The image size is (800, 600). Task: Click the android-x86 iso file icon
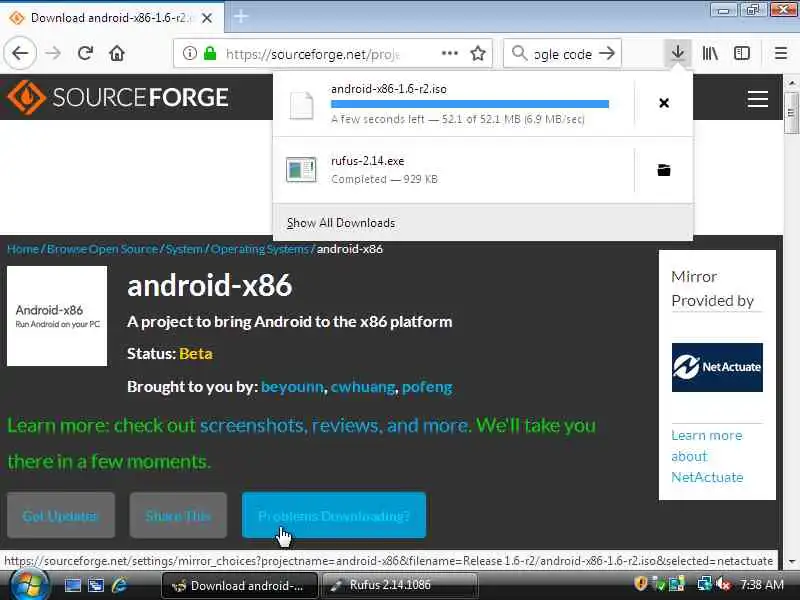[301, 105]
